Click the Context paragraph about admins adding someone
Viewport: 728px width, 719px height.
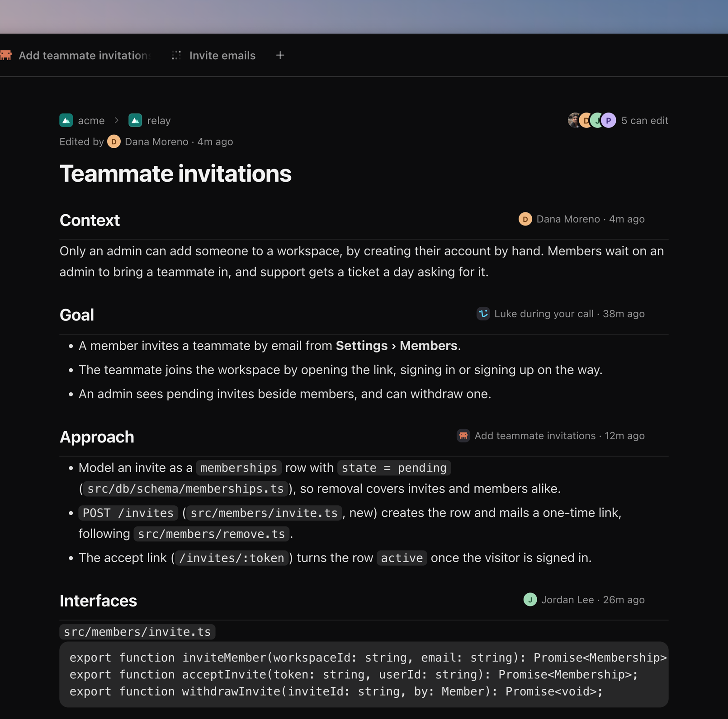[362, 262]
